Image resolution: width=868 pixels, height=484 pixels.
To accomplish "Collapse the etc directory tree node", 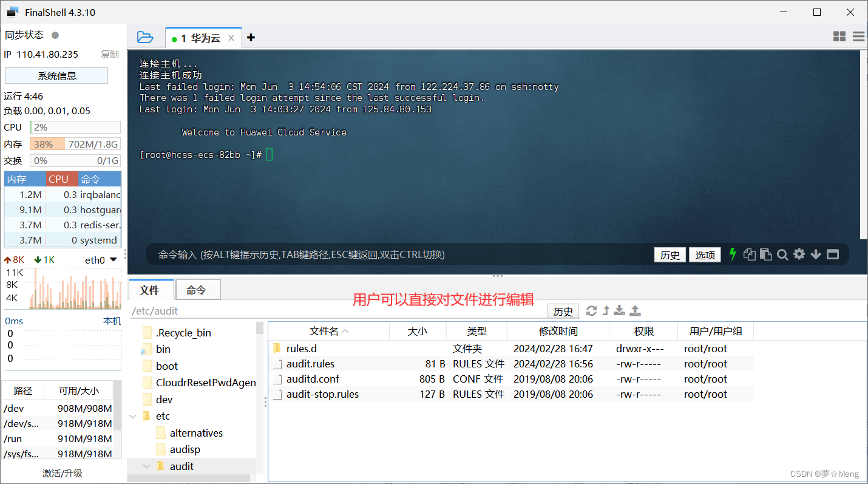I will click(133, 415).
